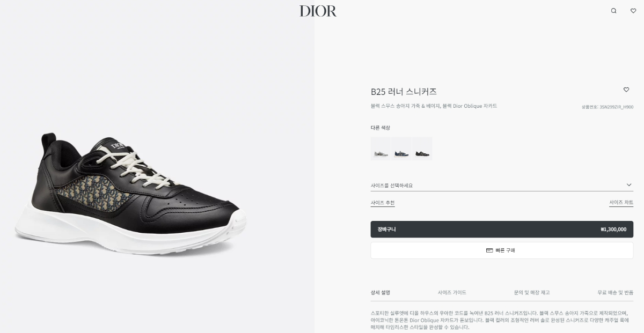Viewport: 644px width, 333px height.
Task: Open search with the magnifier icon
Action: [613, 11]
